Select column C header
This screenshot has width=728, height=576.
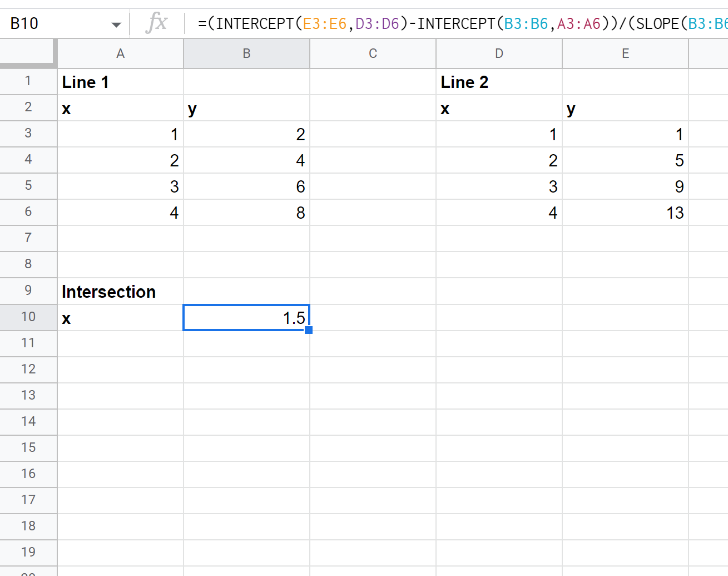coord(373,53)
